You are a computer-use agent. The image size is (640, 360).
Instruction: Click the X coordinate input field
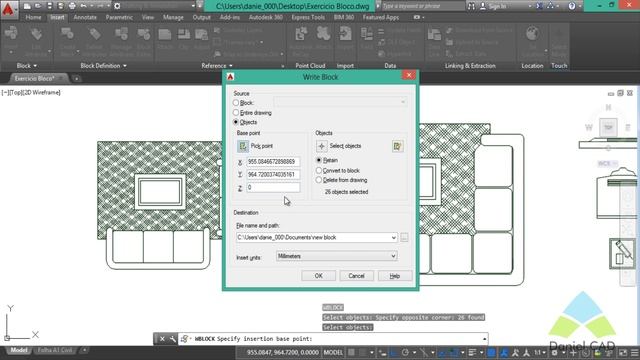[273, 162]
